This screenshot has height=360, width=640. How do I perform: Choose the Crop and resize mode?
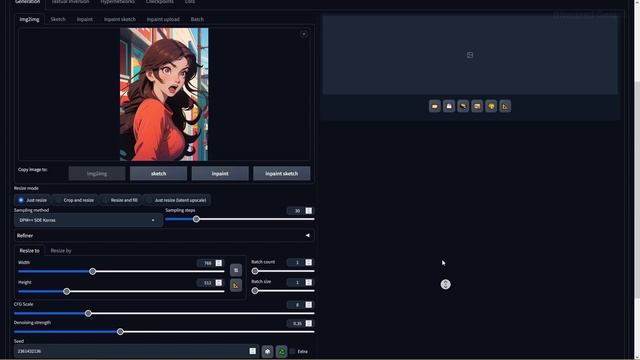pyautogui.click(x=75, y=200)
